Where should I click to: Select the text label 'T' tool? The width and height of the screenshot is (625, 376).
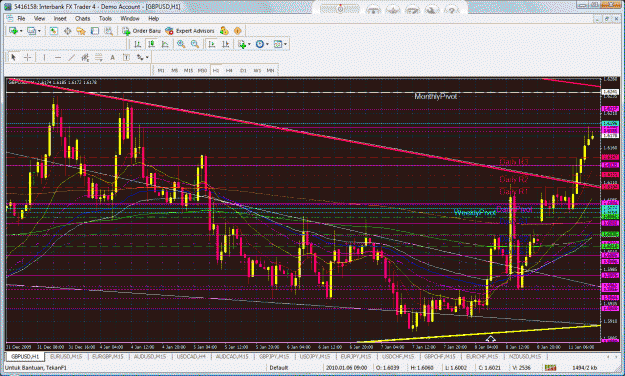126,58
